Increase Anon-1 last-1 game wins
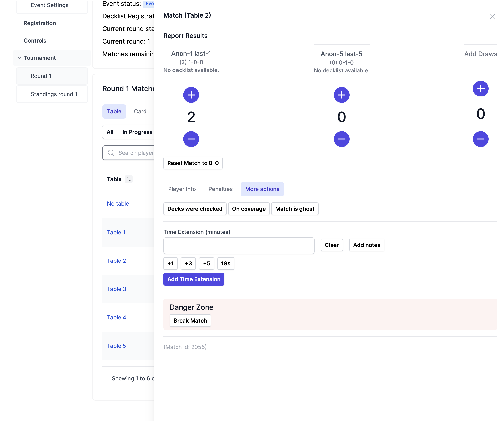 tap(191, 95)
